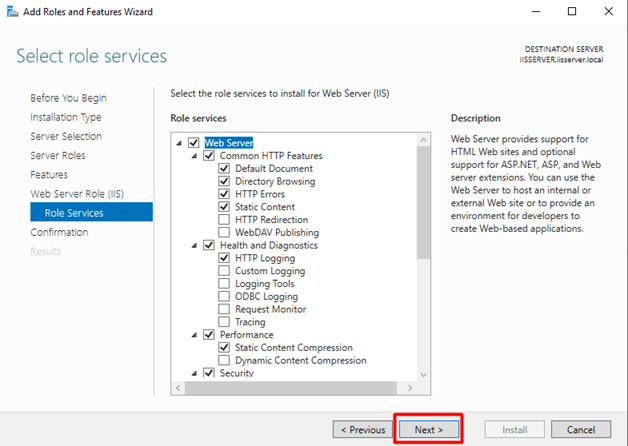Select the Web Server label in tree

(229, 143)
